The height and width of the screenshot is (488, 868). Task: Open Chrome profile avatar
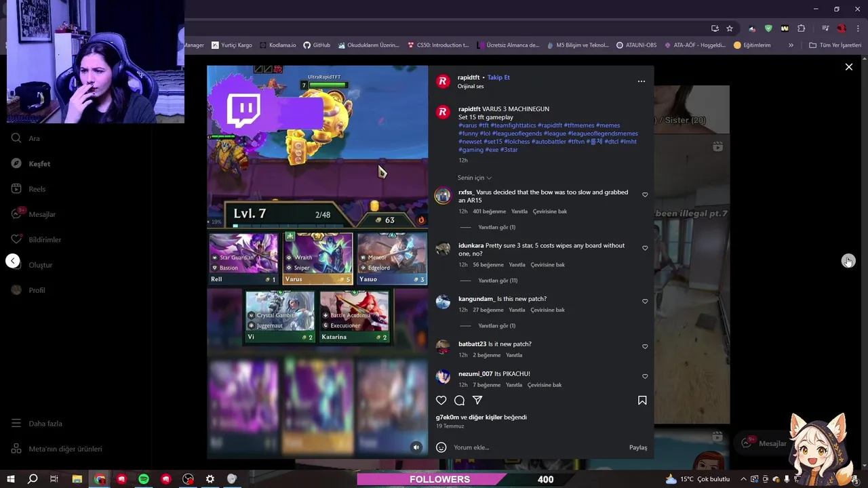pyautogui.click(x=842, y=28)
